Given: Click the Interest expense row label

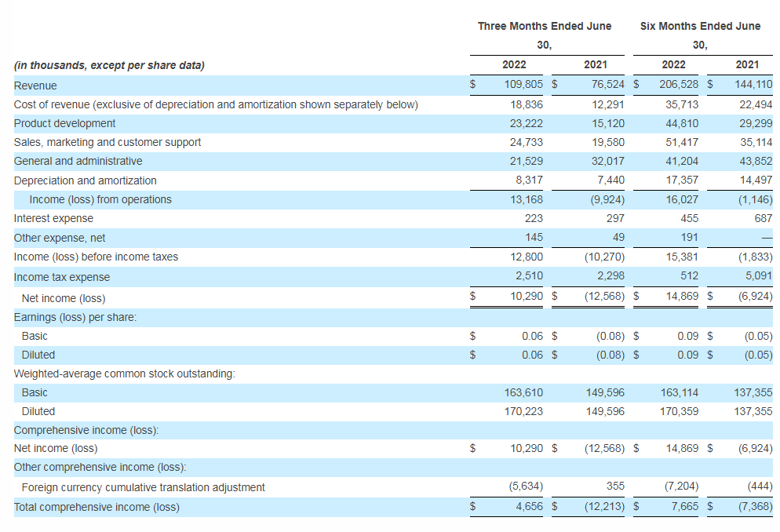Looking at the screenshot, I should tap(53, 218).
